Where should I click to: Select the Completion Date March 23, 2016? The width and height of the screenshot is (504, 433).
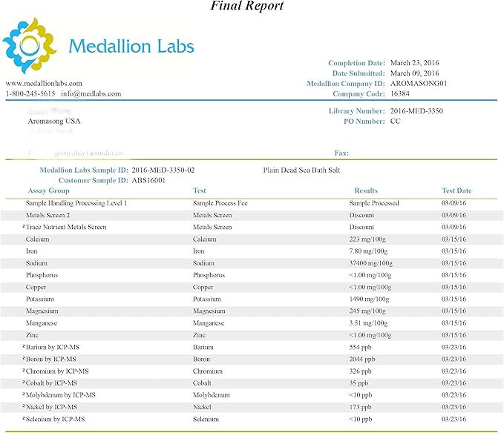(x=414, y=63)
